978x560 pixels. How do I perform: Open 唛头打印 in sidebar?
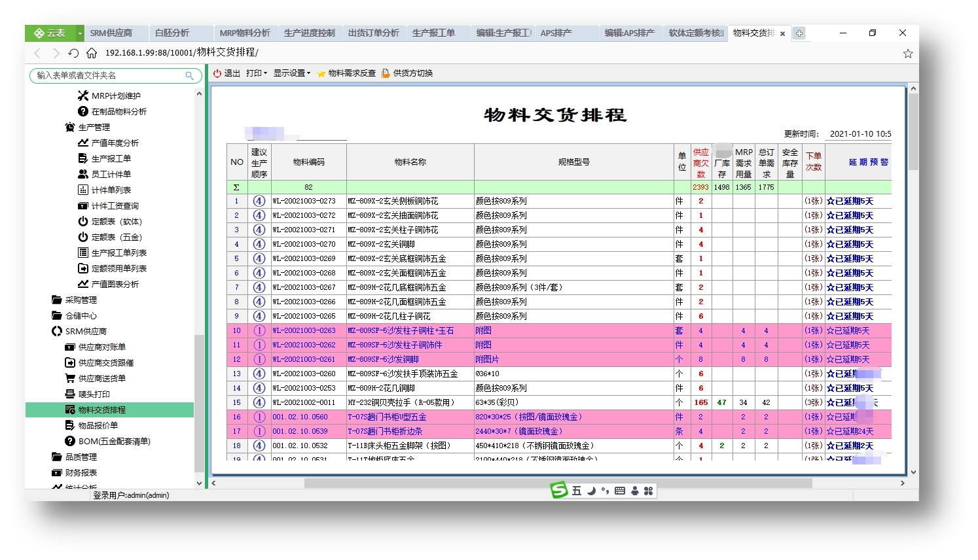pos(87,394)
